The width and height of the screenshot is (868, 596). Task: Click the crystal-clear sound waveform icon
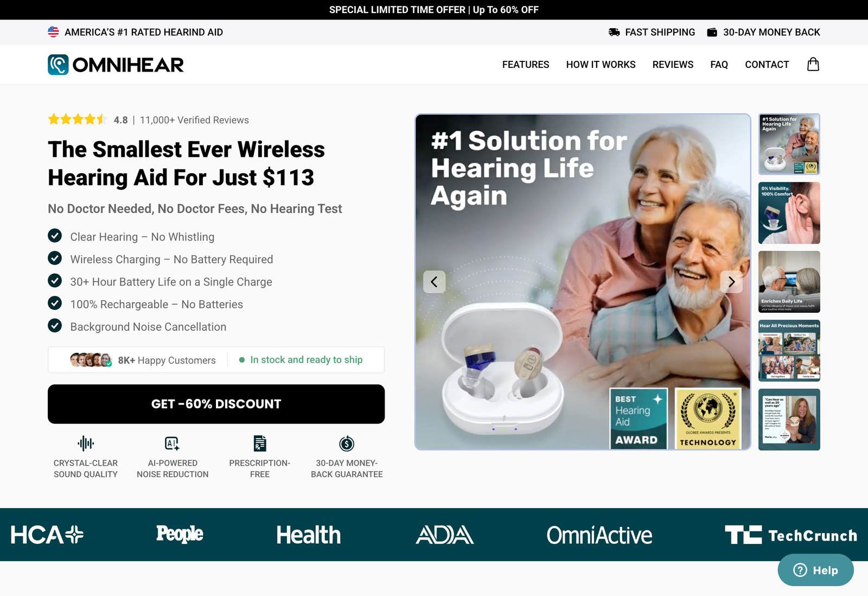(86, 443)
